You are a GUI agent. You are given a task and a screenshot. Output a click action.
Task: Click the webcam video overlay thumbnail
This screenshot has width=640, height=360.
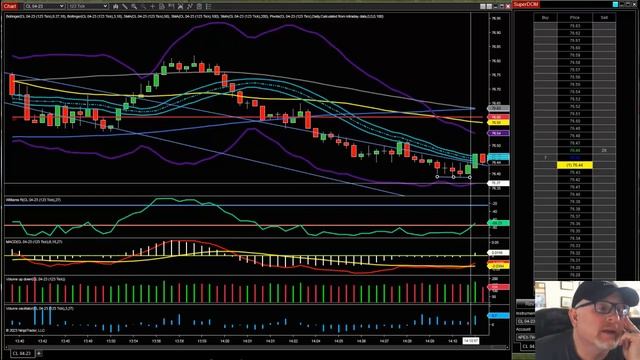click(587, 320)
